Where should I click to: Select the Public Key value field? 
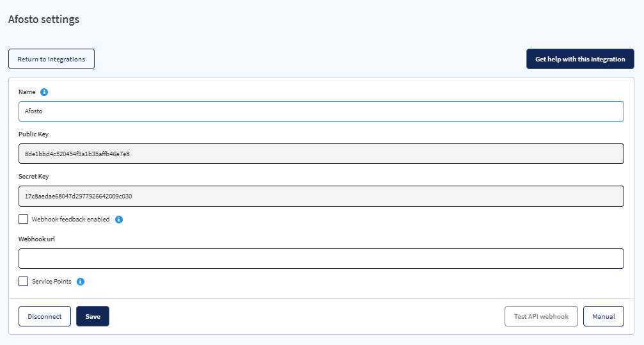321,154
